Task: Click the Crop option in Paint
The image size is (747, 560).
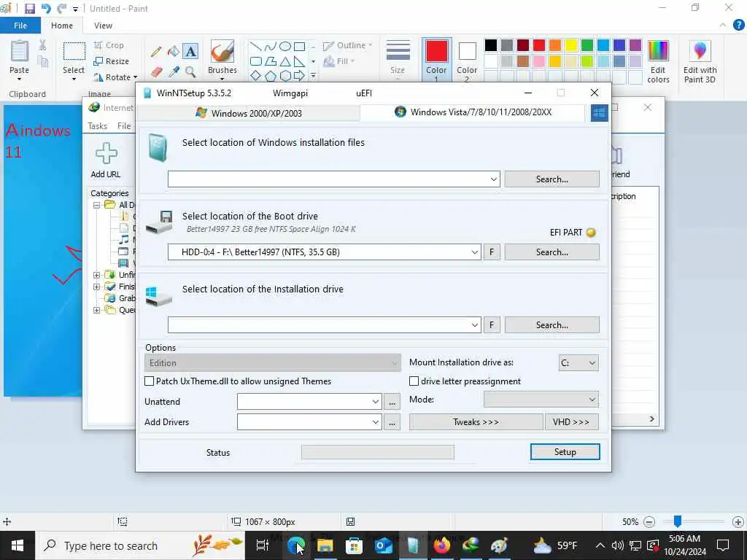Action: [109, 45]
